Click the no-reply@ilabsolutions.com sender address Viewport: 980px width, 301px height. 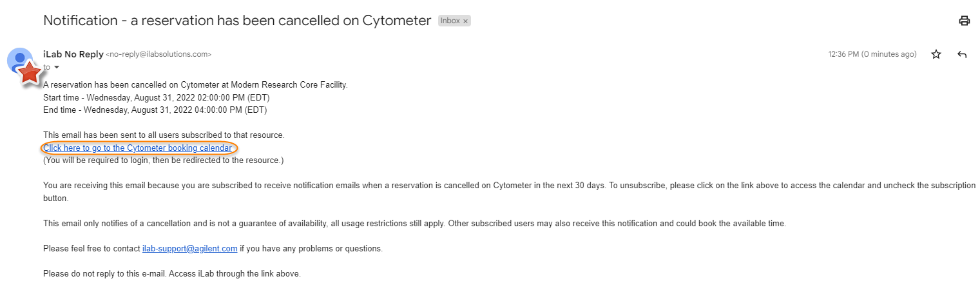click(159, 55)
